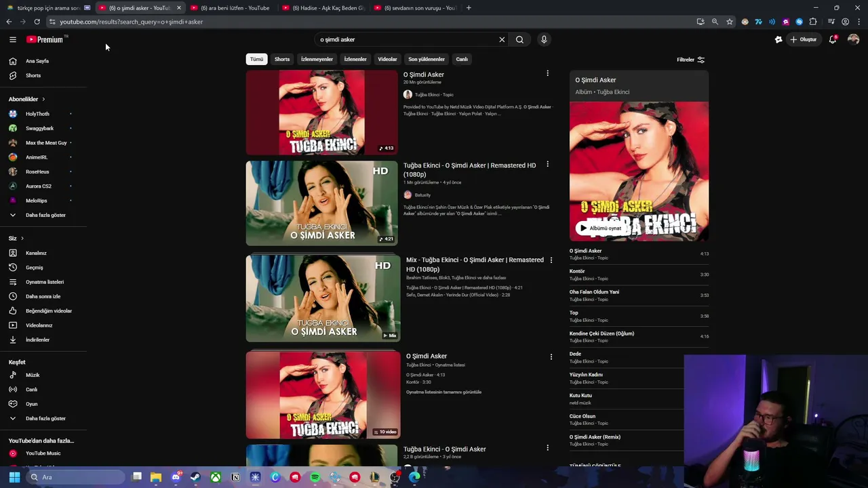This screenshot has width=868, height=488.
Task: Open the browser Extensions puzzle icon
Action: [x=813, y=22]
